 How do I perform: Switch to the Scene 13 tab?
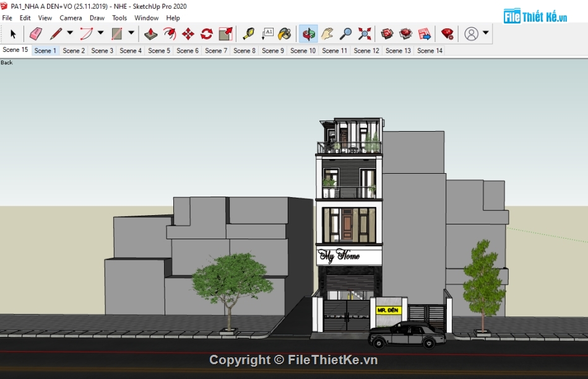click(x=398, y=51)
